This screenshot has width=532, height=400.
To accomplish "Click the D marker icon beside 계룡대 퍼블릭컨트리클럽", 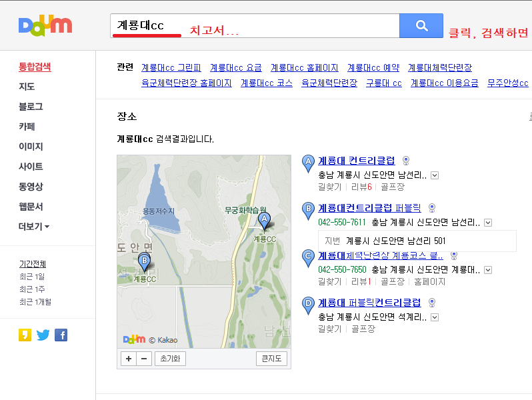I will [308, 305].
